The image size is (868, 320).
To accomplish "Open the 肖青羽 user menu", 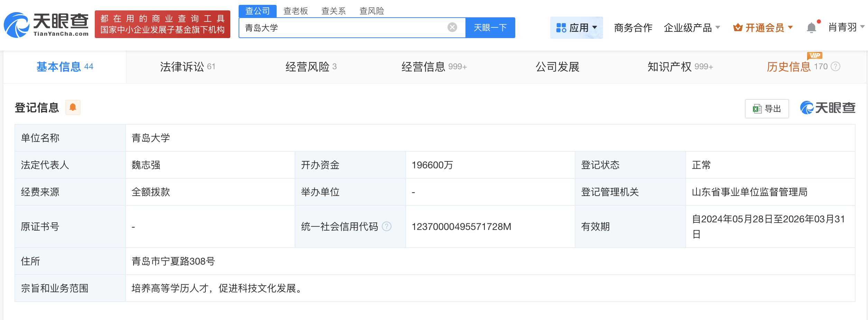I will point(846,27).
